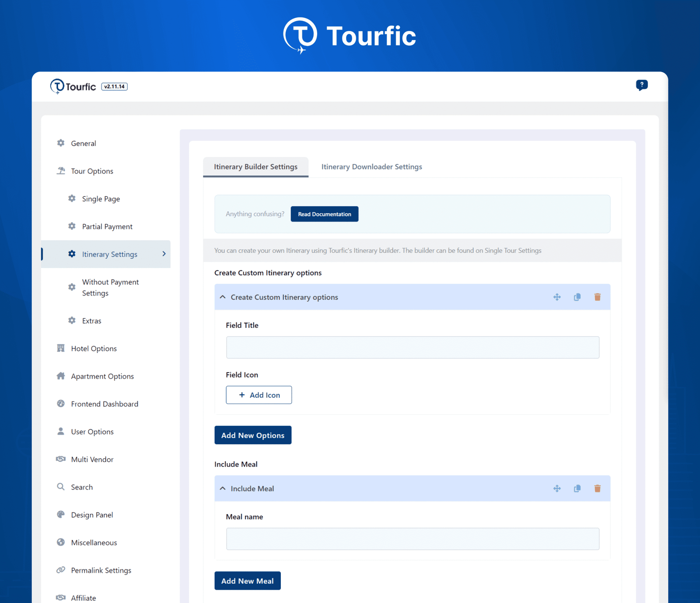Click the gear icon beside General
Viewport: 700px width, 603px height.
point(61,143)
